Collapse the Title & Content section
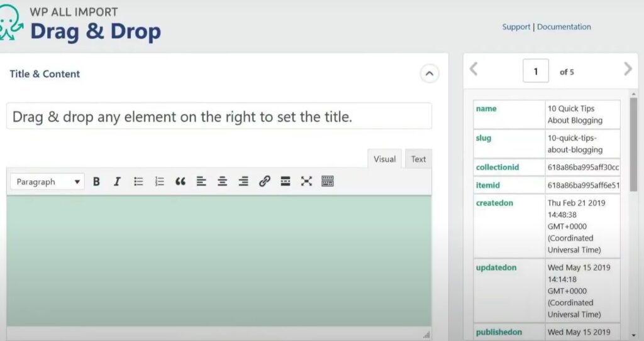Image resolution: width=644 pixels, height=341 pixels. tap(429, 74)
